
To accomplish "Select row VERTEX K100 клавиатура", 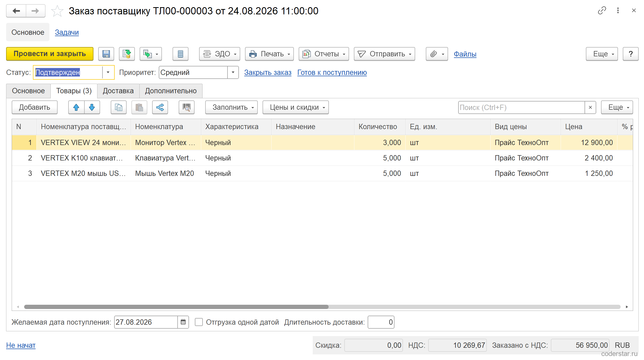I will point(322,158).
